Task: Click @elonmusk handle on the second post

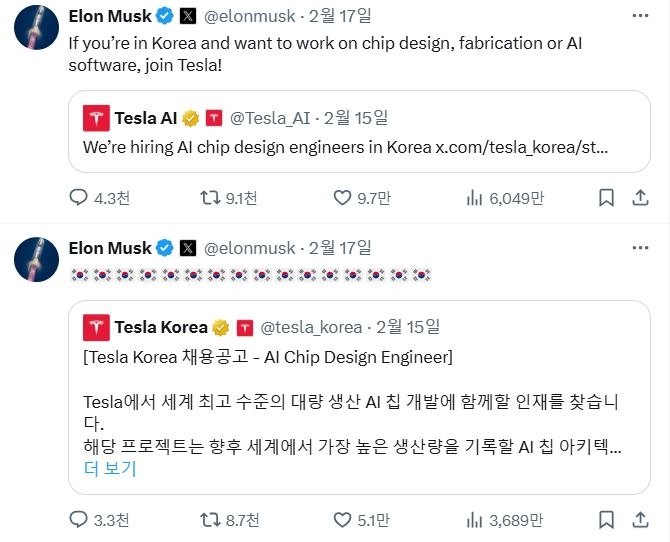Action: pos(250,247)
